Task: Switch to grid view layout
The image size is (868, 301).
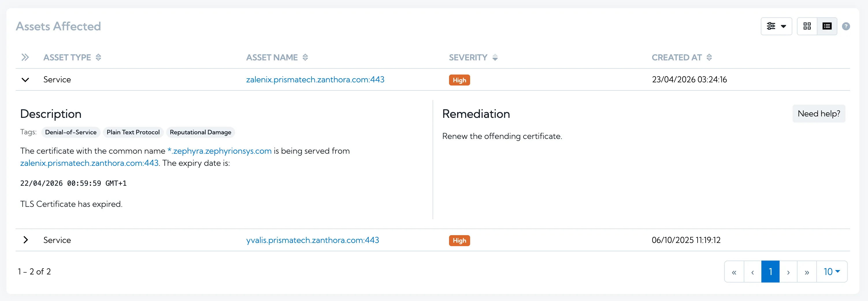Action: pyautogui.click(x=807, y=26)
